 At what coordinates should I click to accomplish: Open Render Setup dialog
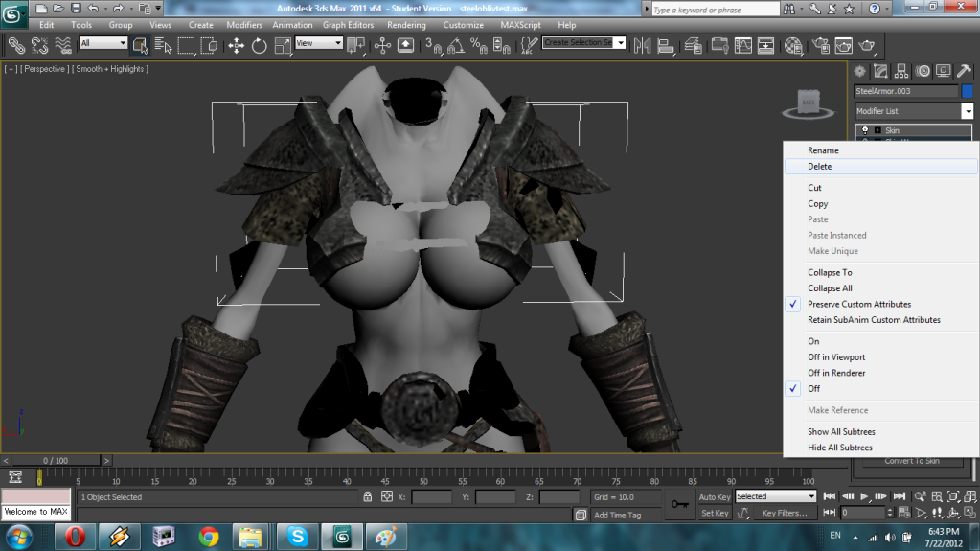point(821,46)
